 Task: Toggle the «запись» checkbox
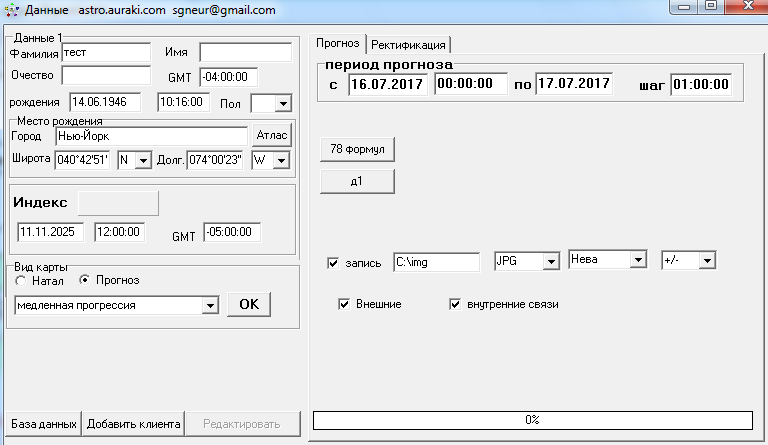(x=334, y=263)
